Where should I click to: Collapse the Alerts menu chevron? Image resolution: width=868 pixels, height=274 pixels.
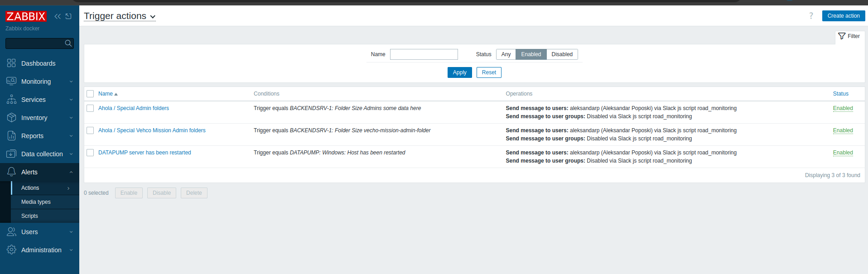tap(71, 172)
